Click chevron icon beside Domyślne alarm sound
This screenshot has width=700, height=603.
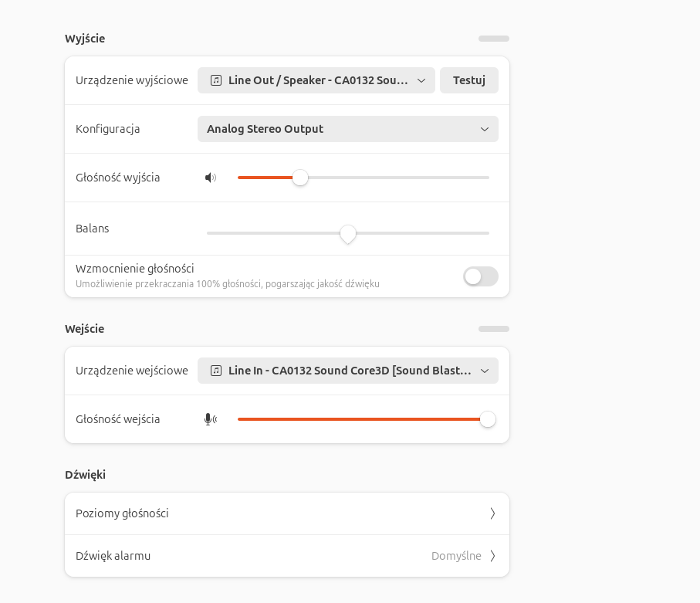[x=492, y=556]
